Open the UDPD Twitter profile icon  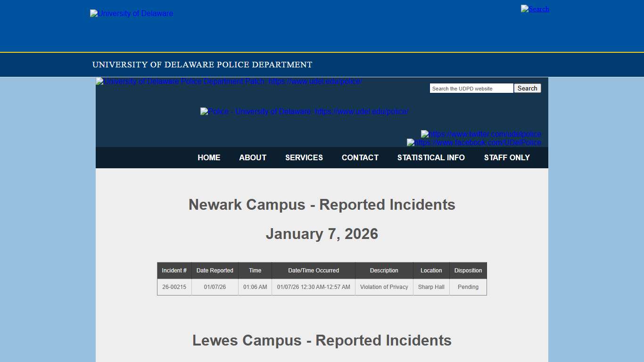[480, 134]
